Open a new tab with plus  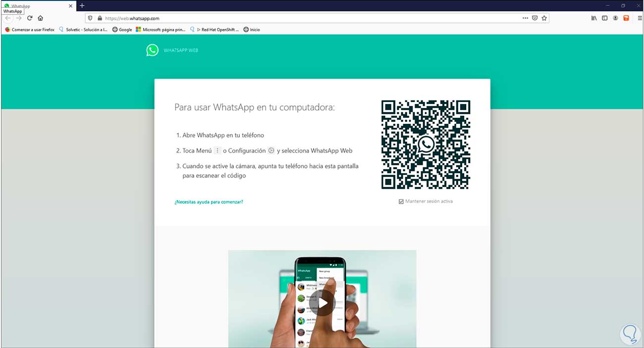(x=82, y=5)
